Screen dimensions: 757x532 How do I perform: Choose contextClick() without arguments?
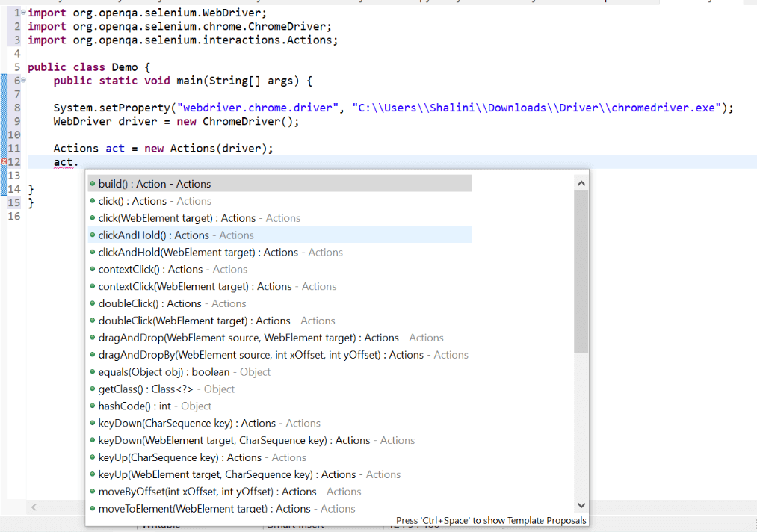[x=280, y=269]
